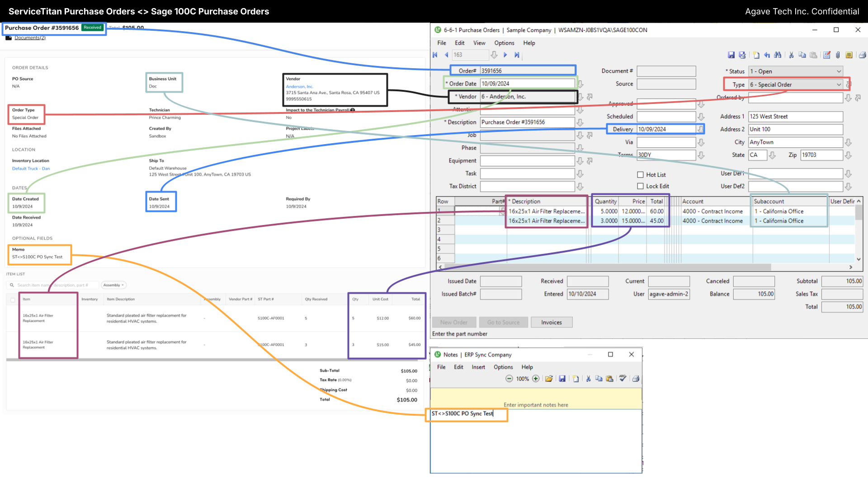Run spell check in Notes toolbar
Viewport: 868px width, 488px height.
(x=623, y=379)
